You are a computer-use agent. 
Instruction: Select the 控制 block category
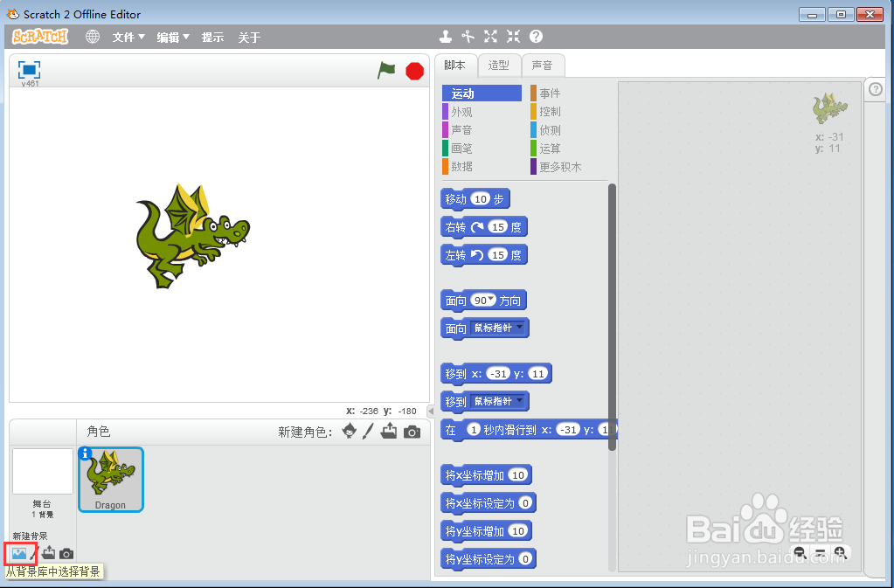(569, 112)
